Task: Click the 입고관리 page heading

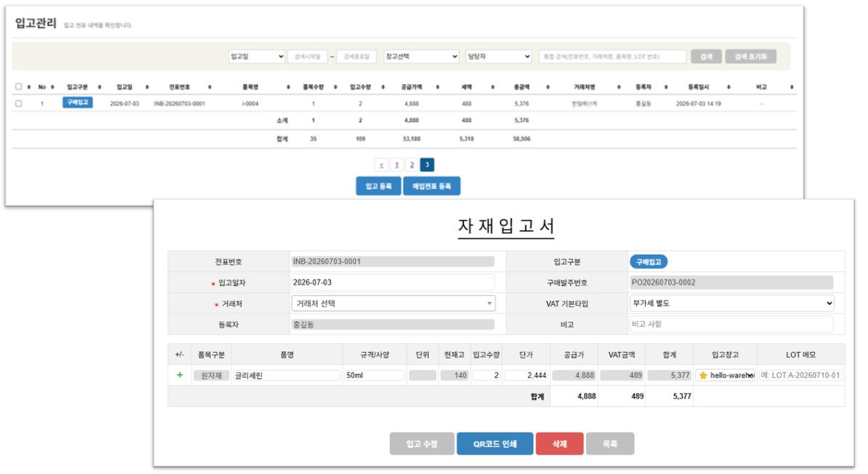Action: coord(36,23)
